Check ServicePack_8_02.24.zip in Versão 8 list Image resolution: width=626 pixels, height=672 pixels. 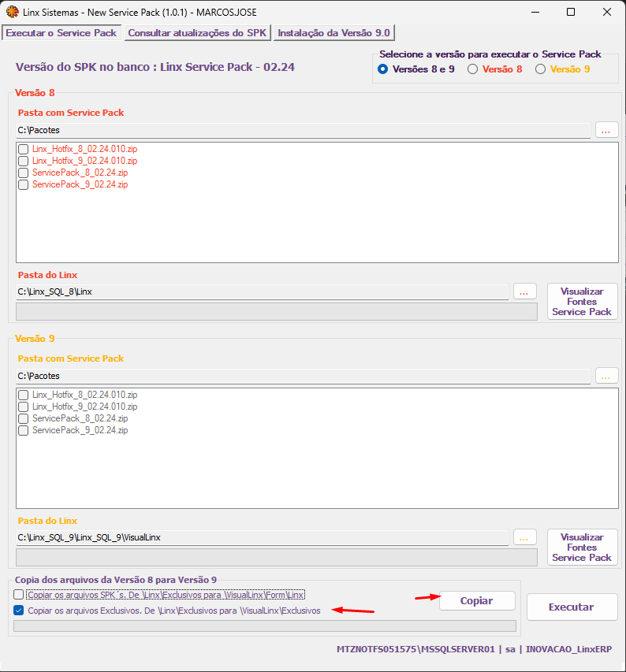coord(23,173)
